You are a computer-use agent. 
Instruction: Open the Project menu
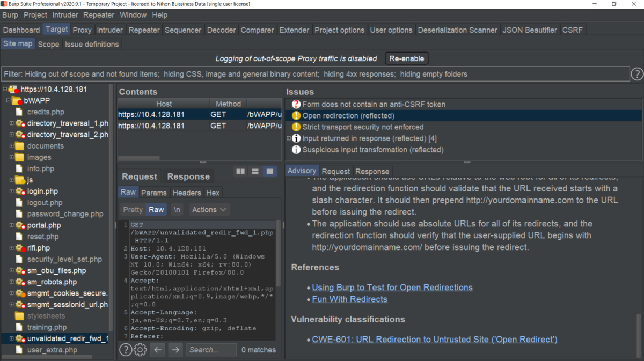[x=35, y=15]
